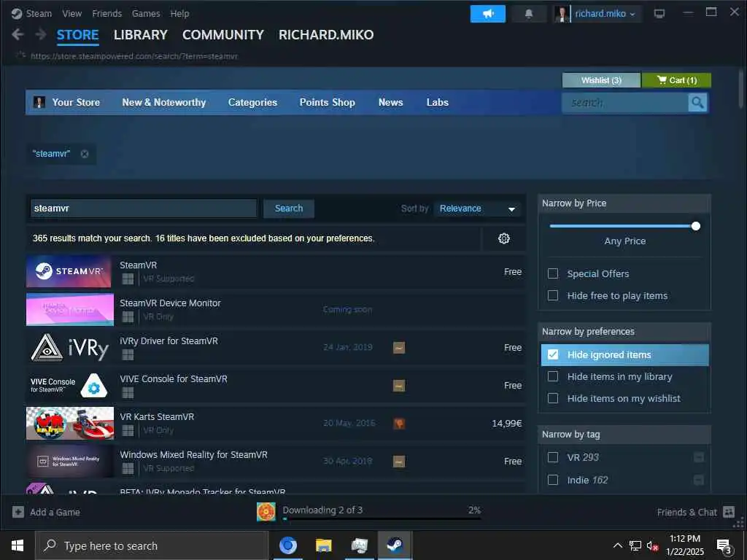This screenshot has height=560, width=747.
Task: Exclude the Indie tag with its minus button
Action: pos(698,480)
